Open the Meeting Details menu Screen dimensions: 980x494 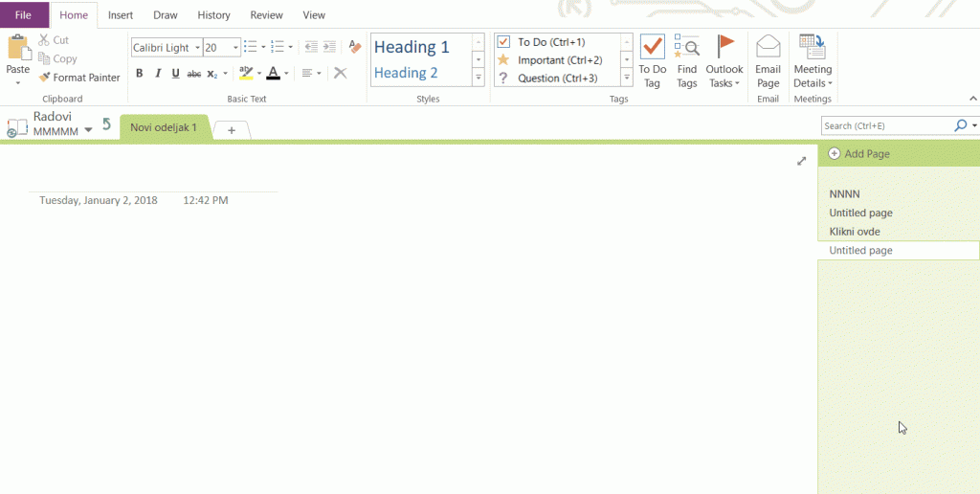(813, 61)
